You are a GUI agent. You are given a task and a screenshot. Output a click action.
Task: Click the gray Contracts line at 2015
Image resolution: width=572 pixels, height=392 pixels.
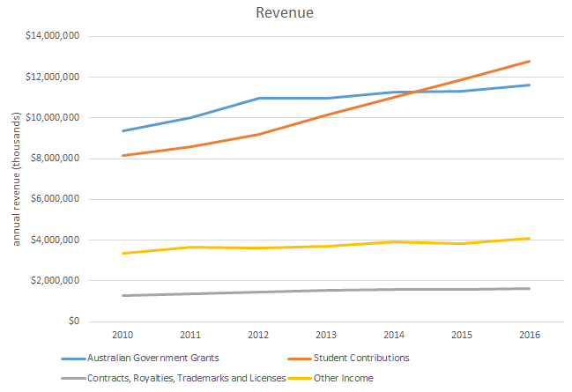[461, 289]
